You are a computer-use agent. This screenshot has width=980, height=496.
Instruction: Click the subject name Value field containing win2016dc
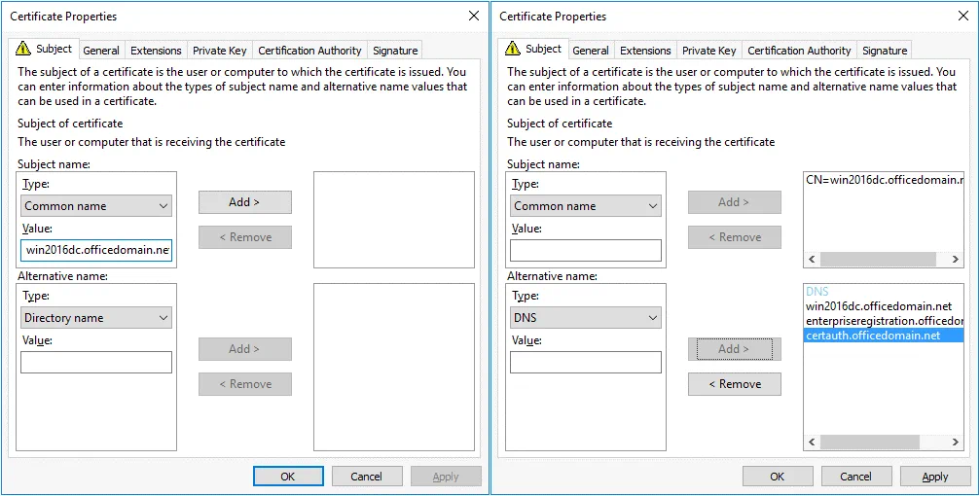pos(96,251)
